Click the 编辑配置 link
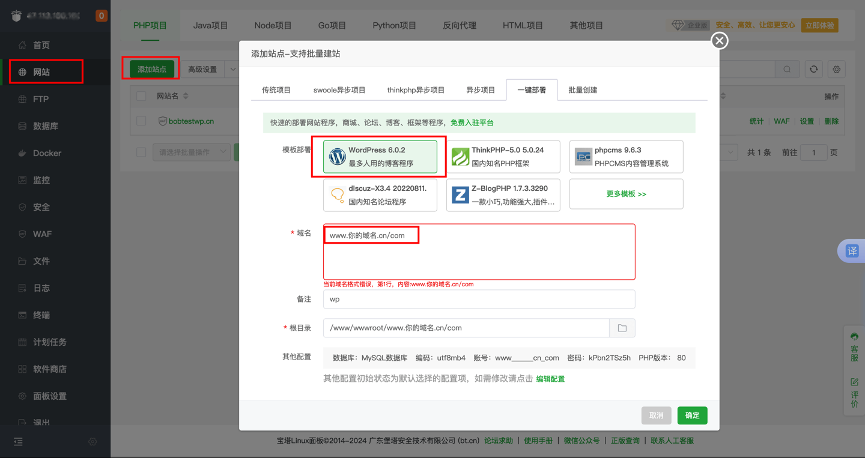This screenshot has height=458, width=866. coord(551,379)
